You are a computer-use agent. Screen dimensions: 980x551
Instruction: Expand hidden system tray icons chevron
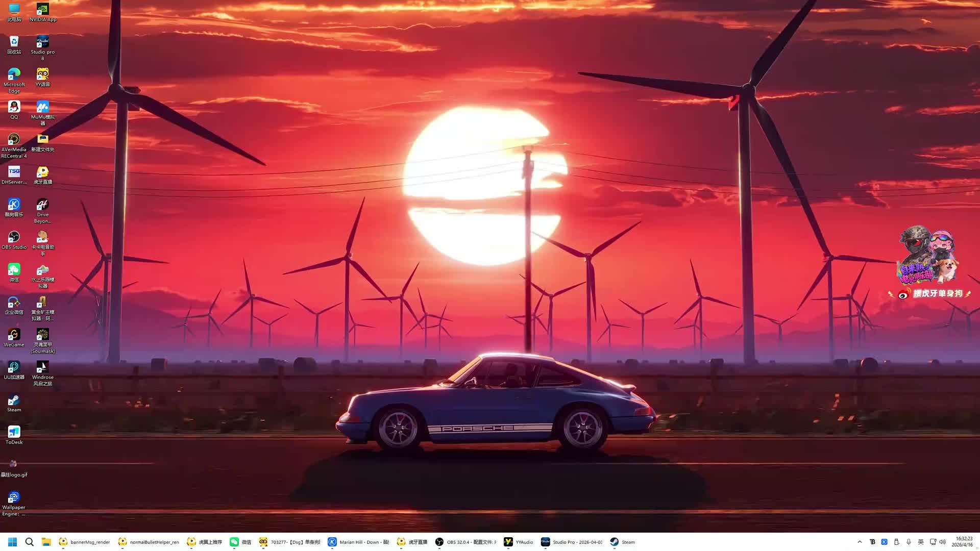pos(860,542)
